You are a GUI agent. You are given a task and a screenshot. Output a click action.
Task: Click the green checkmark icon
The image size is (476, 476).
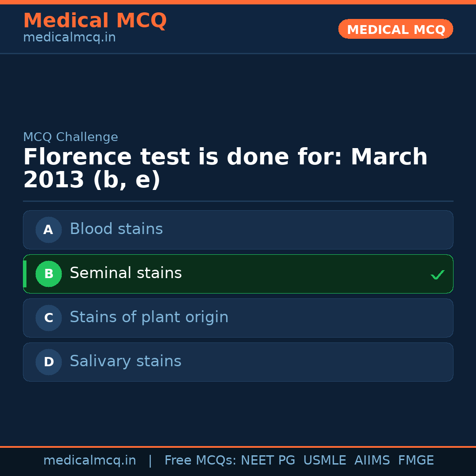tap(437, 275)
